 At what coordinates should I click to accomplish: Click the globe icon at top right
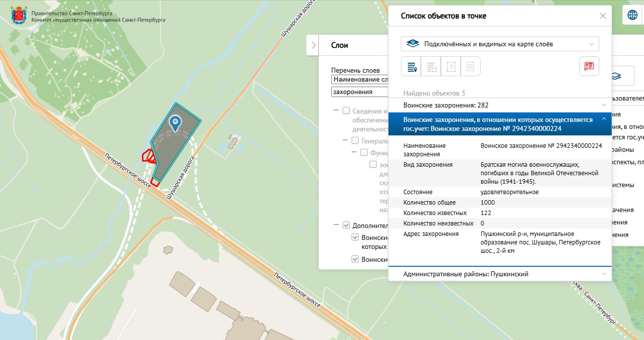[632, 15]
